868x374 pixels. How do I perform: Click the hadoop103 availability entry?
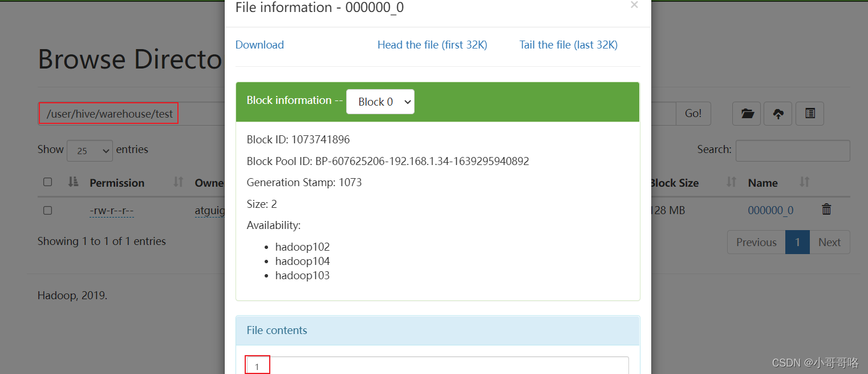pyautogui.click(x=302, y=275)
